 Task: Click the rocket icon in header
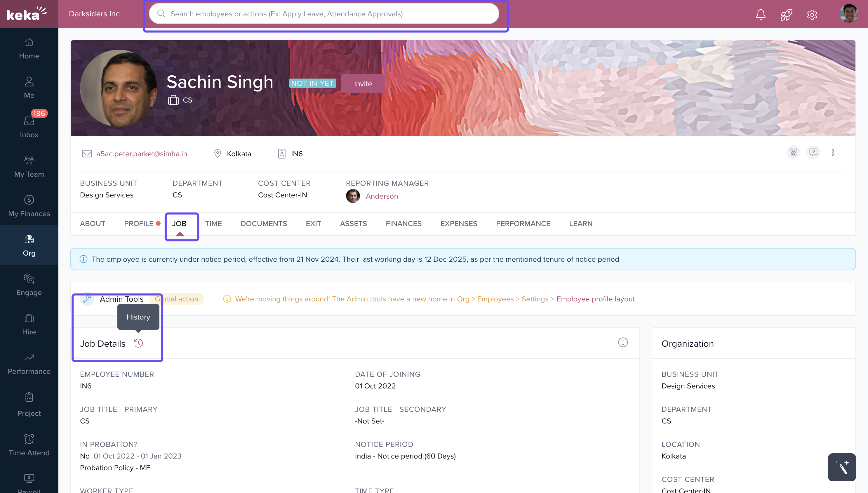coord(786,14)
